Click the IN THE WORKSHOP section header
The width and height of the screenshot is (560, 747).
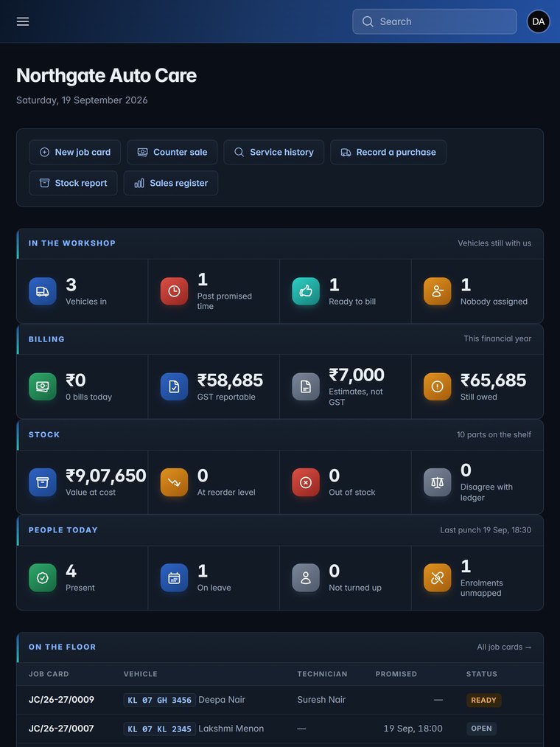point(72,243)
